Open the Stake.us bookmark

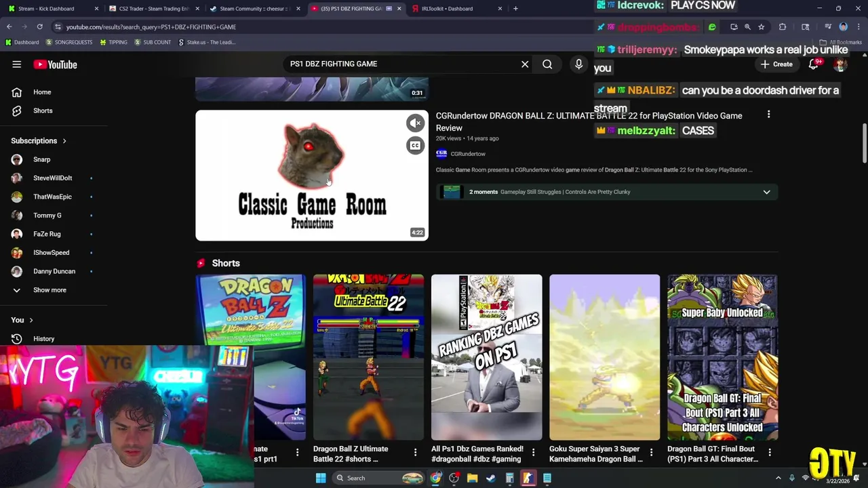[x=207, y=42]
